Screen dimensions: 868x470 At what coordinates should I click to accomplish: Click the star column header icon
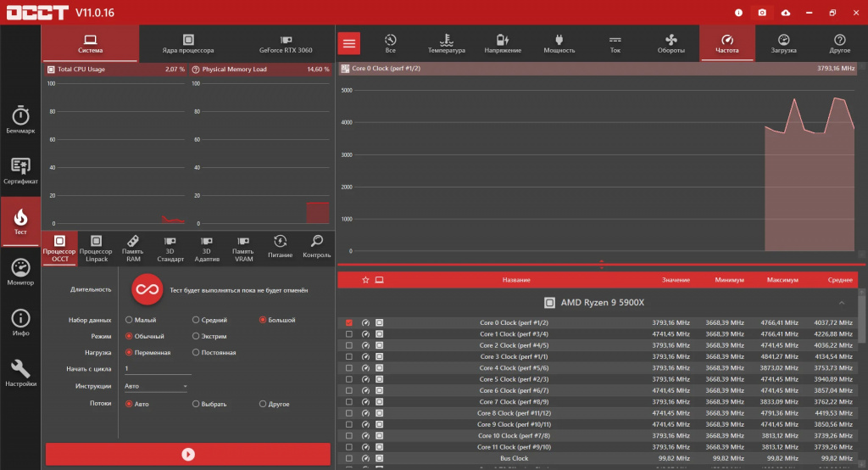[x=365, y=280]
